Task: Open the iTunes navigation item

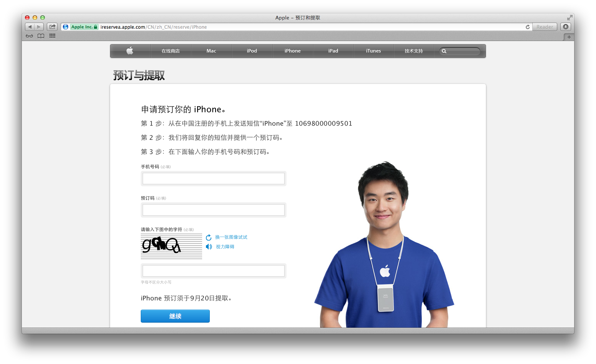Action: [x=374, y=51]
